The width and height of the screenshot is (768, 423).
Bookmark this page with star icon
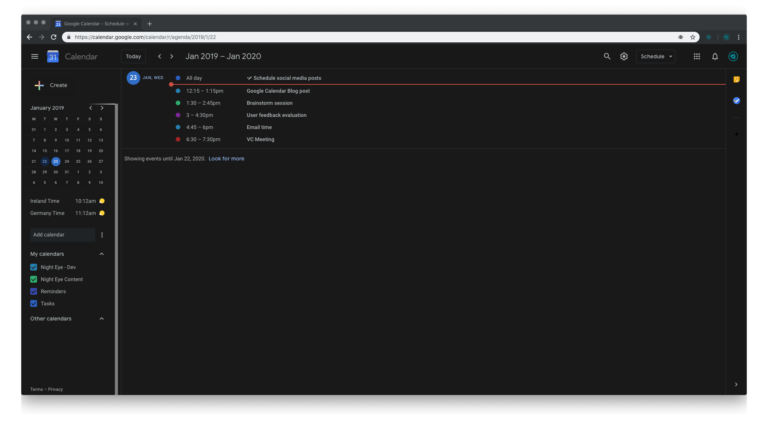click(x=693, y=37)
